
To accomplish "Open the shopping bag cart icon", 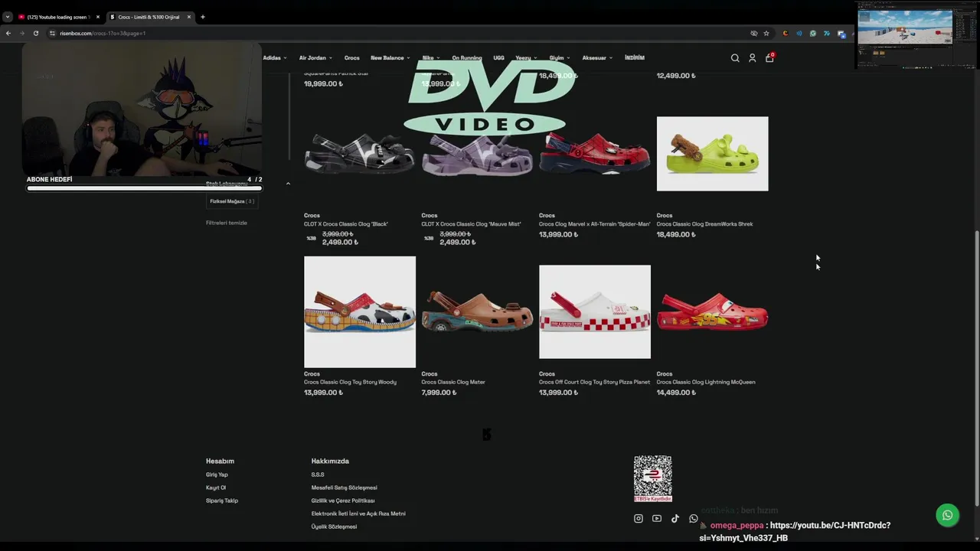I will click(x=769, y=58).
